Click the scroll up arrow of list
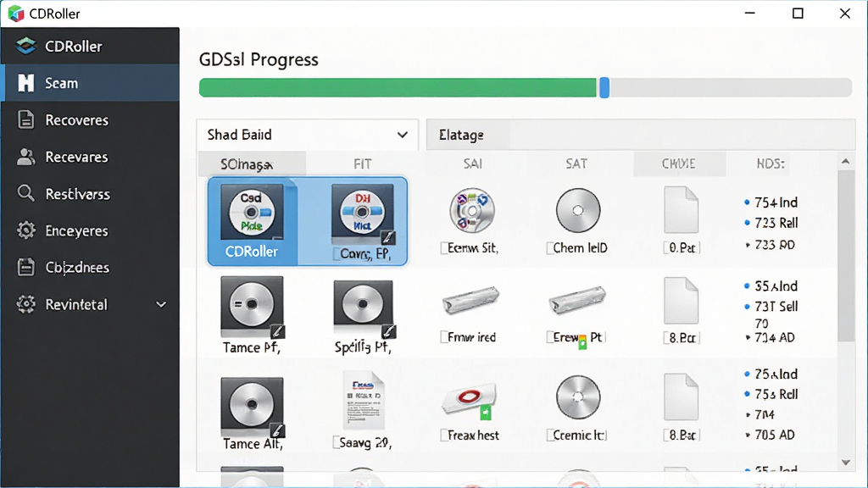This screenshot has height=488, width=868. point(845,162)
